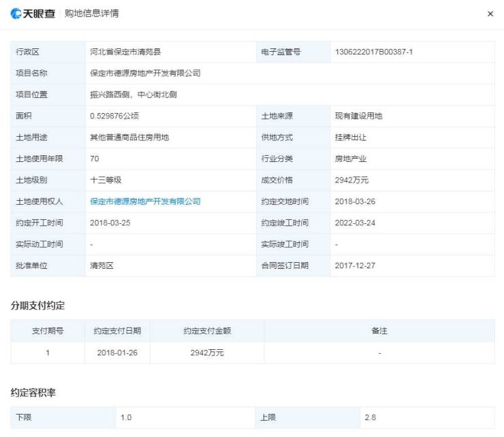
Task: Select the transaction price 2942万元 in details table
Action: [x=351, y=180]
